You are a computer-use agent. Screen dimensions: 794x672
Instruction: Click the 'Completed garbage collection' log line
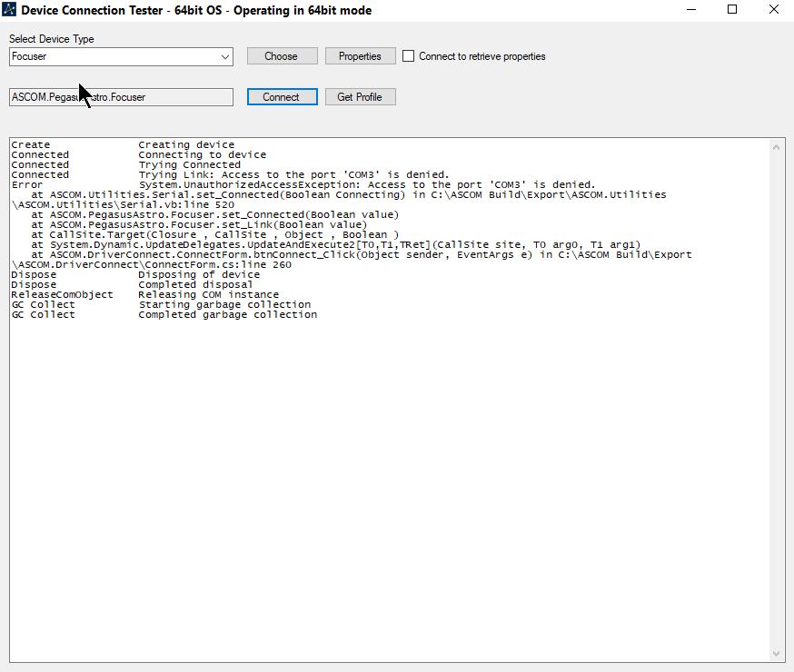click(x=228, y=315)
